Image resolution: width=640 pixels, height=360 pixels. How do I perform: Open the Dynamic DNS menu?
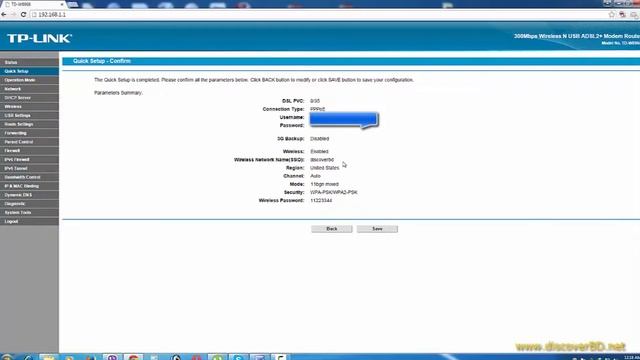[x=29, y=195]
